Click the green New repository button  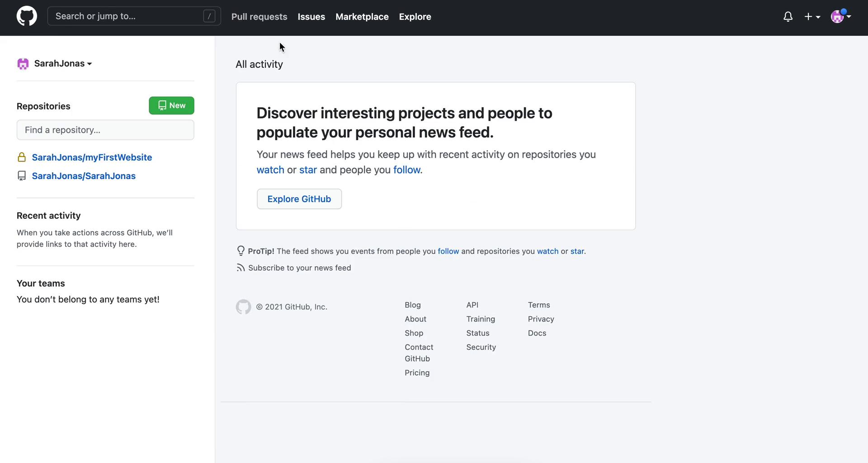point(171,105)
